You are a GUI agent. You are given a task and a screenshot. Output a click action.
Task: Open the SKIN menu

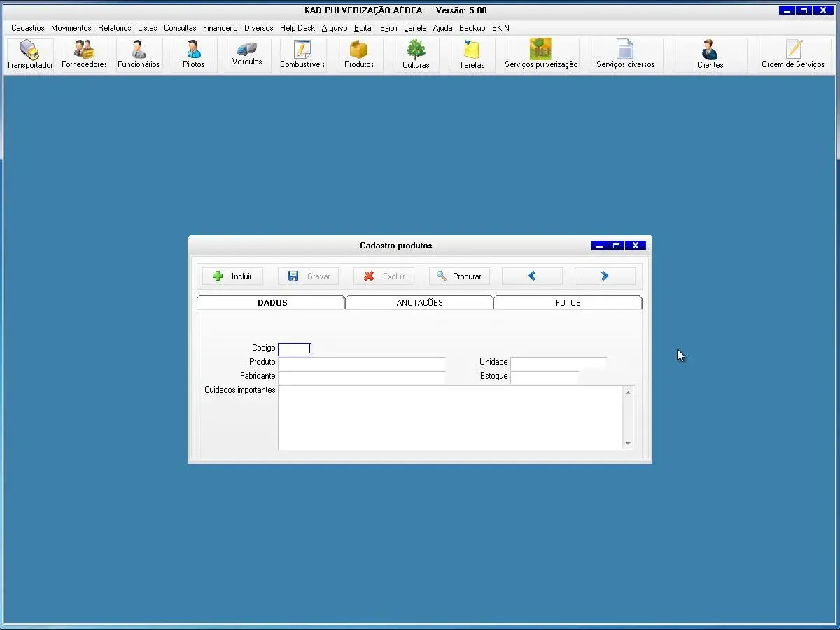500,28
